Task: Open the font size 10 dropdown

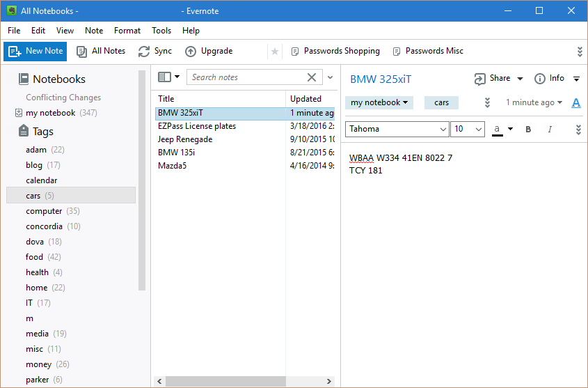Action: tap(468, 129)
